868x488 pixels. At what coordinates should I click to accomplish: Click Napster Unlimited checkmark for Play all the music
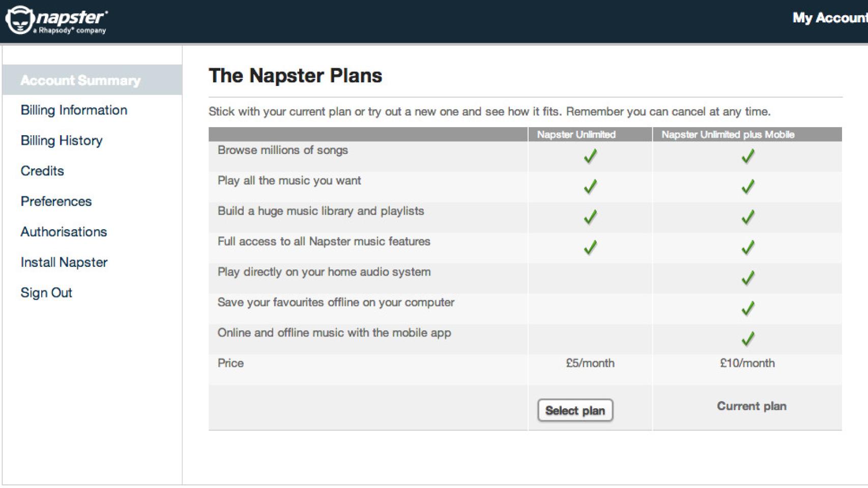point(590,187)
